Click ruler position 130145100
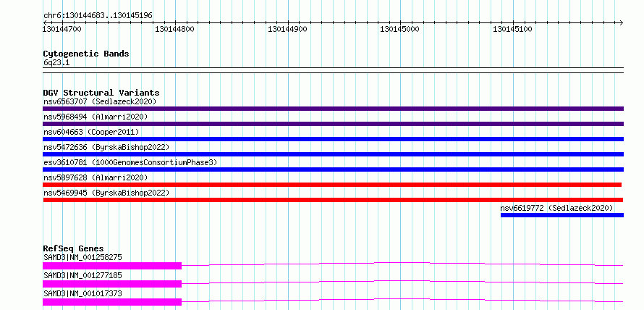Viewport: 644px width, 310px height. pyautogui.click(x=512, y=29)
